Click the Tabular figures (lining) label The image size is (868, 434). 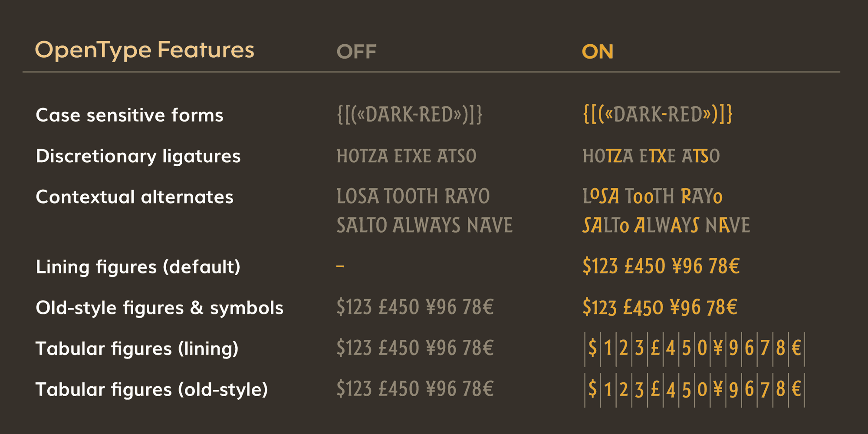(137, 349)
